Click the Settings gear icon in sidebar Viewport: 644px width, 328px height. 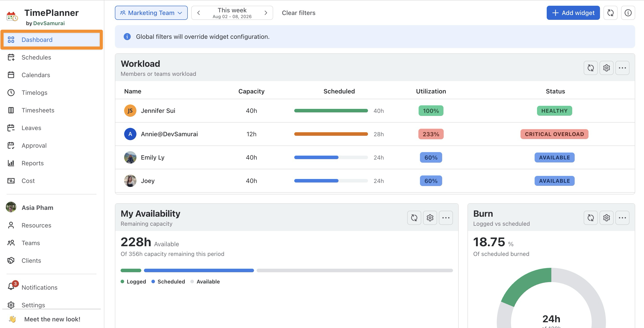pos(11,305)
